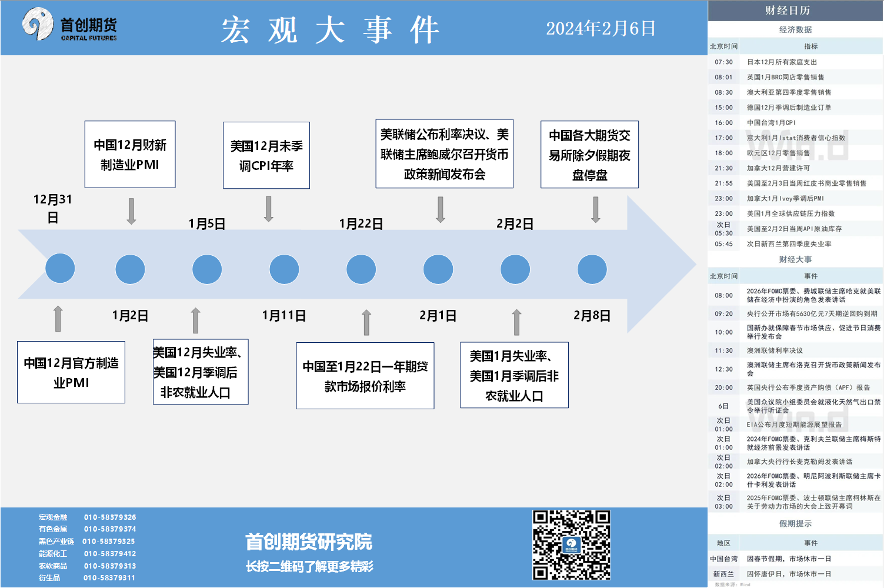Click the 美联储公布利率决议 event box
Screen dimensions: 884x588
(x=445, y=154)
